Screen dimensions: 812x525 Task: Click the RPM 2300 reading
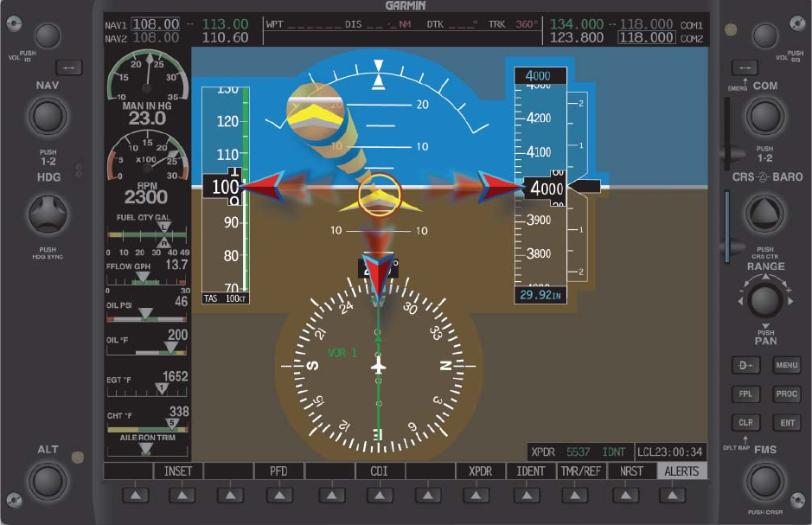[146, 197]
